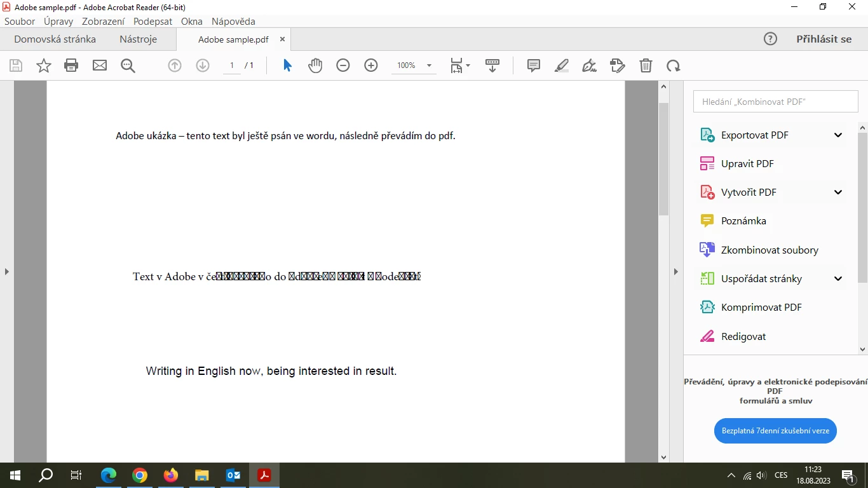This screenshot has width=868, height=488.
Task: Open help question mark icon
Action: 770,39
